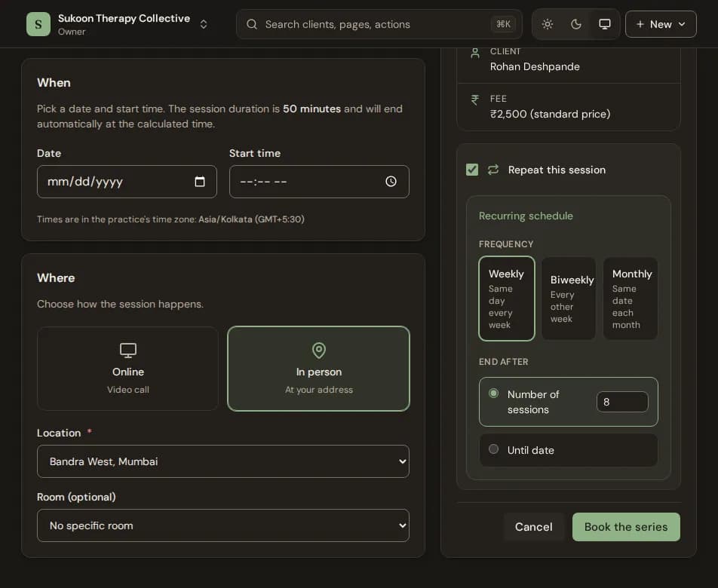This screenshot has height=588, width=718.
Task: Click the plus icon in New button
Action: point(640,24)
